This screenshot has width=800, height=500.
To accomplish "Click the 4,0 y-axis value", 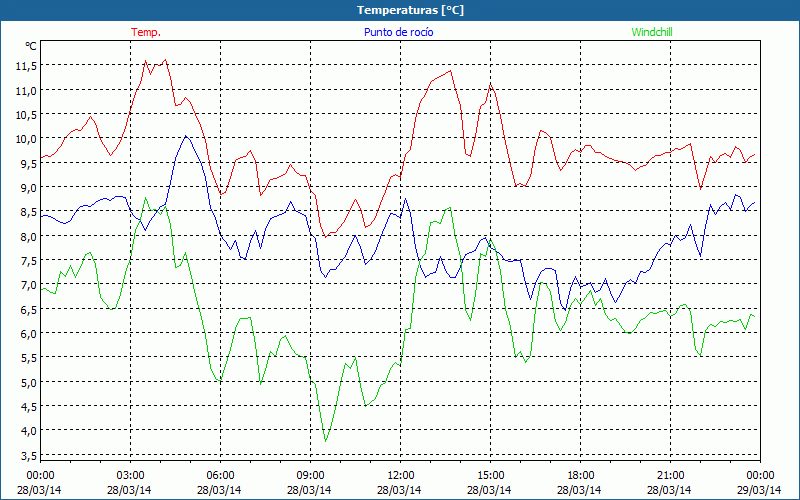I will tap(28, 431).
